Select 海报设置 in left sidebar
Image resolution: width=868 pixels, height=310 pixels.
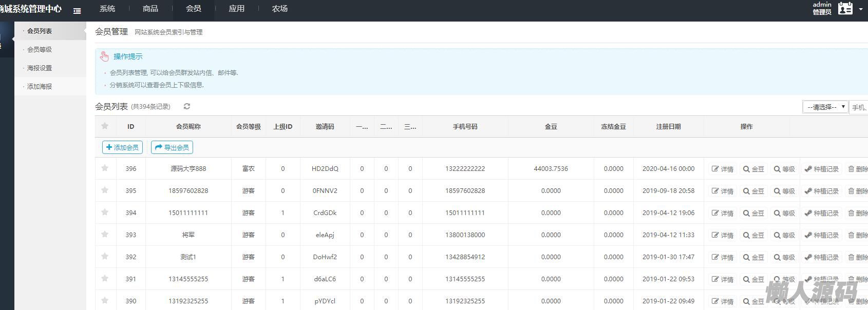(x=40, y=68)
